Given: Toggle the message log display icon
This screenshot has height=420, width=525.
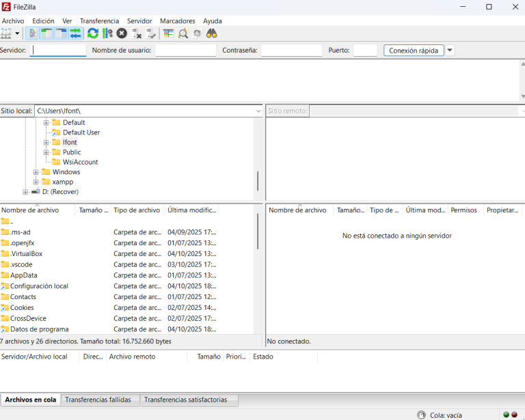Looking at the screenshot, I should click(x=32, y=33).
